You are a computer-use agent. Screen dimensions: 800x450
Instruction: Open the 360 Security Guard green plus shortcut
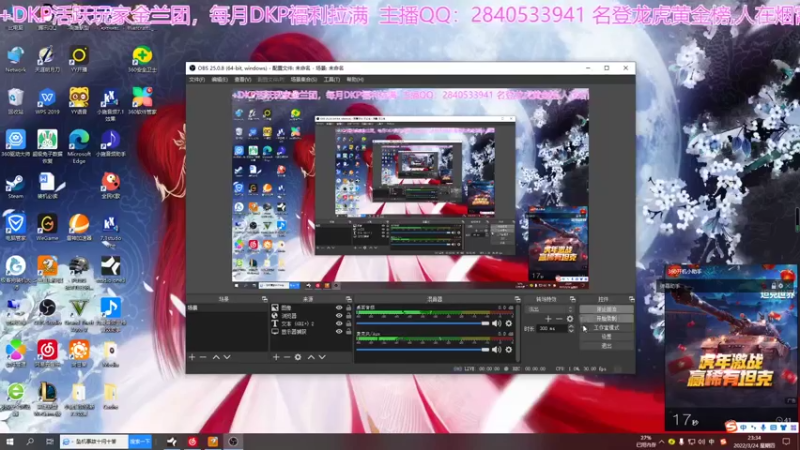click(142, 59)
